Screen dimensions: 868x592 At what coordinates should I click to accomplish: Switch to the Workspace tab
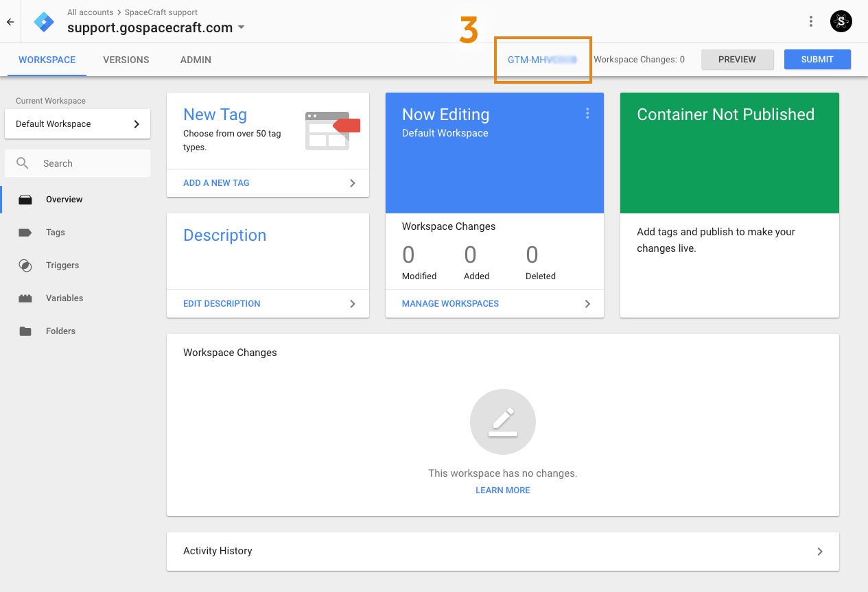coord(47,60)
